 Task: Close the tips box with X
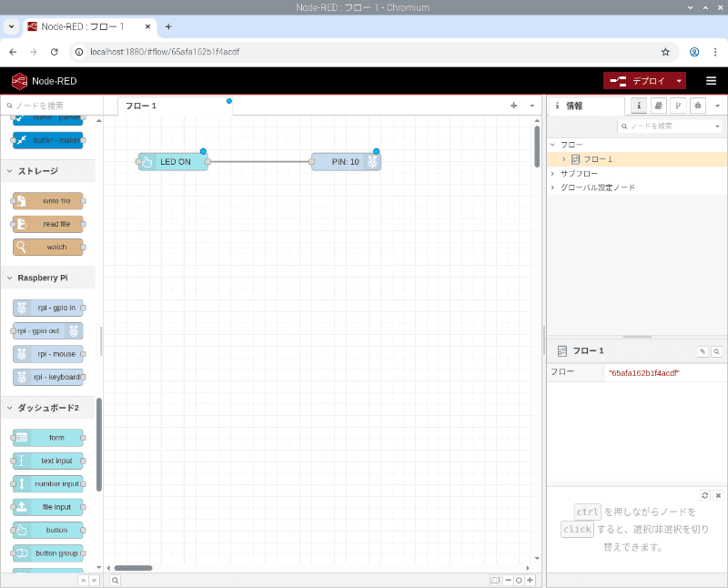[x=718, y=495]
